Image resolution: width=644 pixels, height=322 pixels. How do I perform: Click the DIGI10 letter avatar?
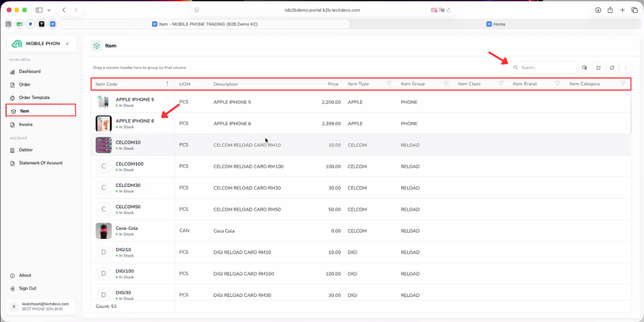[x=104, y=252]
